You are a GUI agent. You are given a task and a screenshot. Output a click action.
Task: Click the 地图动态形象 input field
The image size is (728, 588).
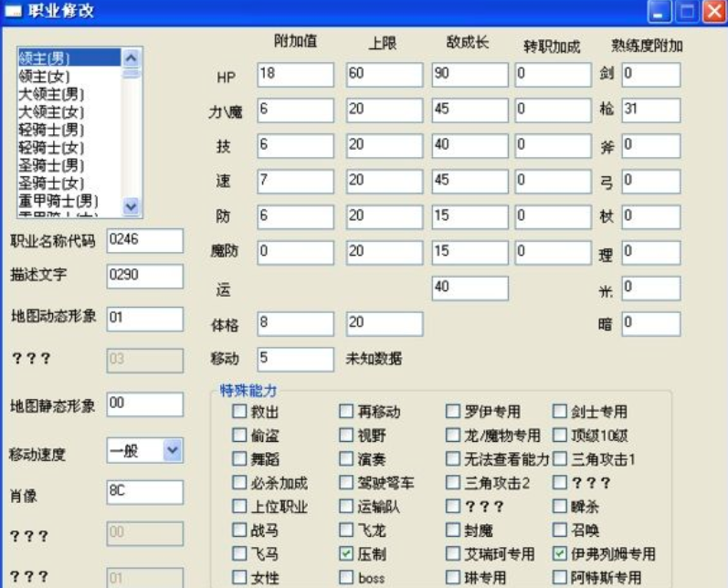click(145, 319)
